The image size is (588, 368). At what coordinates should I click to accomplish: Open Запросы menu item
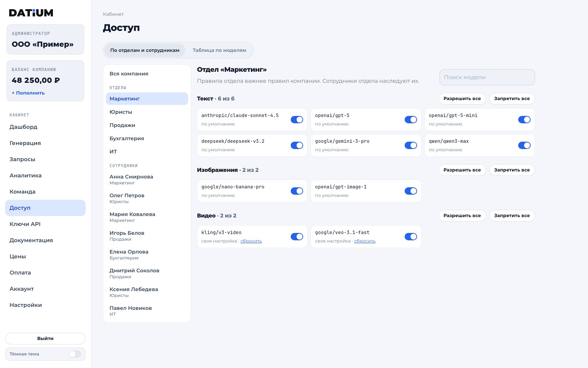45,159
